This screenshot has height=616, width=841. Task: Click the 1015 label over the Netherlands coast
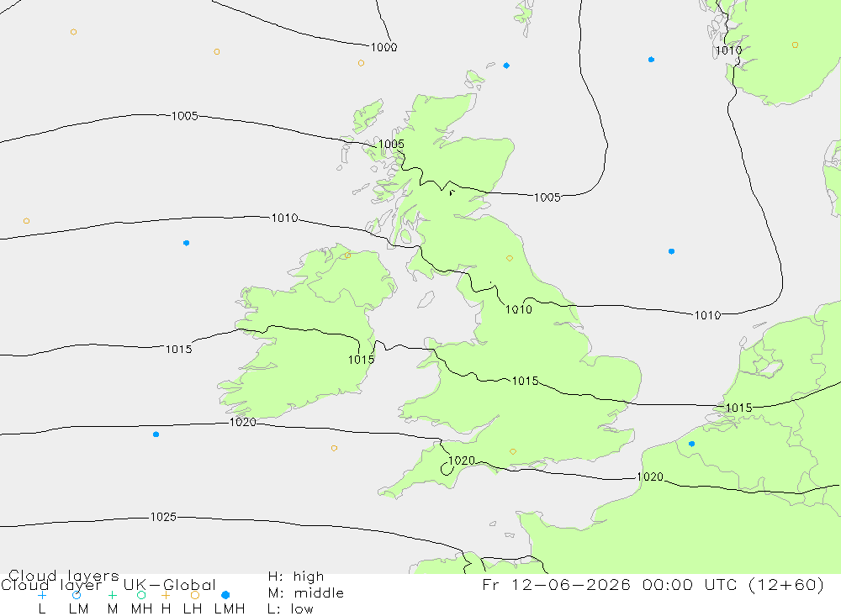tap(738, 408)
